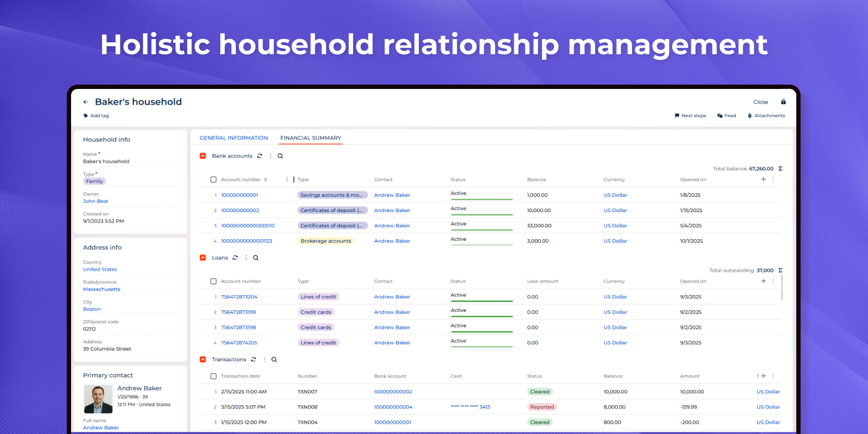Refresh the Bank accounts list
This screenshot has height=434, width=868.
click(260, 156)
